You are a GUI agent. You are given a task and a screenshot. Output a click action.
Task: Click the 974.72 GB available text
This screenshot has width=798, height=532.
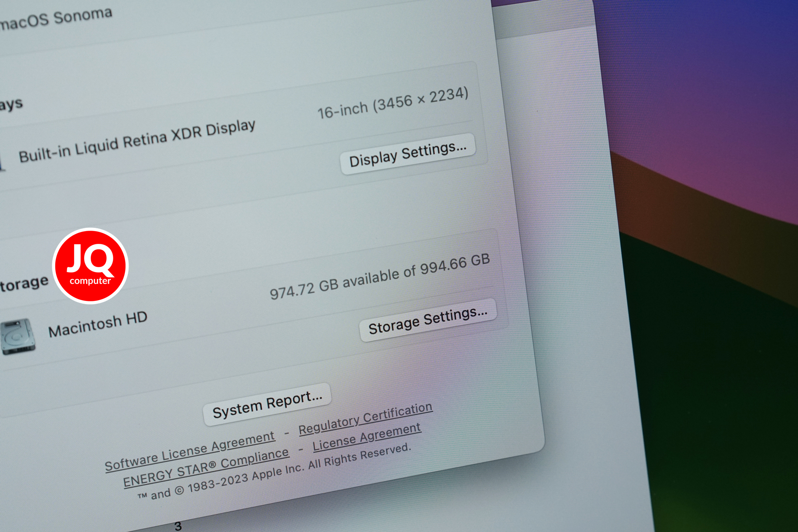(380, 277)
